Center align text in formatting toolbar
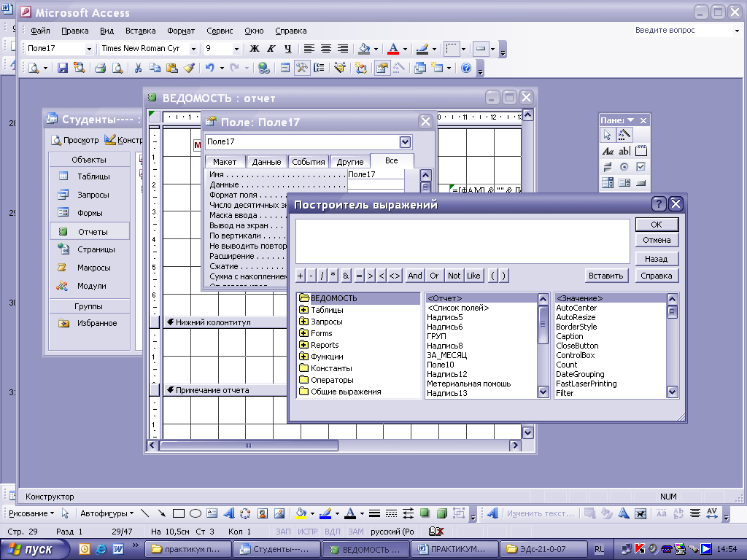 pyautogui.click(x=326, y=49)
